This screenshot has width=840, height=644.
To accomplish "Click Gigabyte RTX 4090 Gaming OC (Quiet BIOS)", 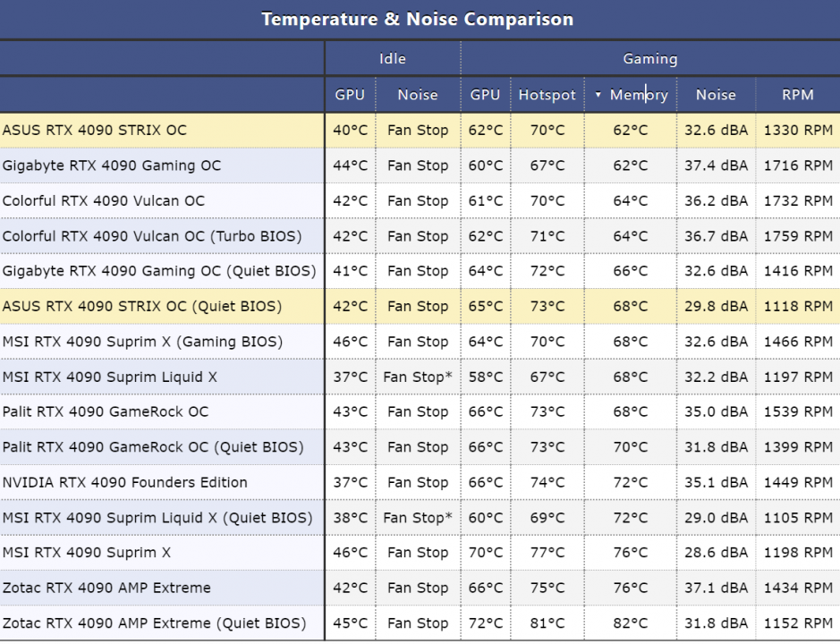I will point(159,271).
